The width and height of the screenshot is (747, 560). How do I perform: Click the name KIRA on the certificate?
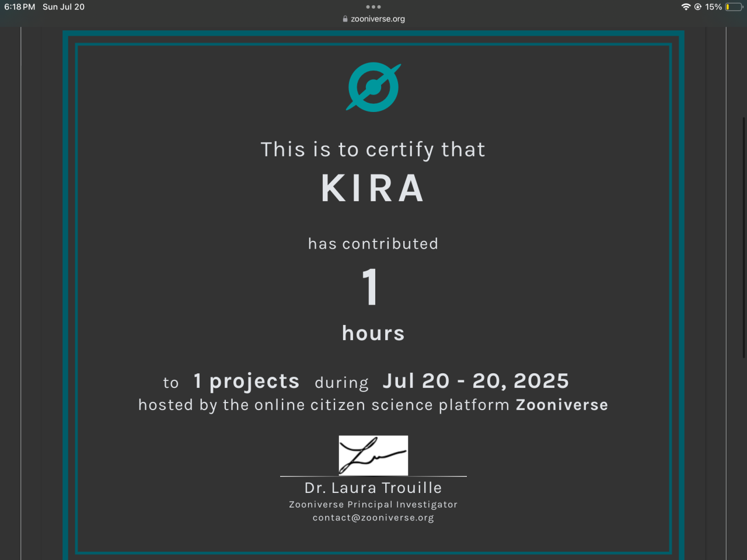point(373,188)
